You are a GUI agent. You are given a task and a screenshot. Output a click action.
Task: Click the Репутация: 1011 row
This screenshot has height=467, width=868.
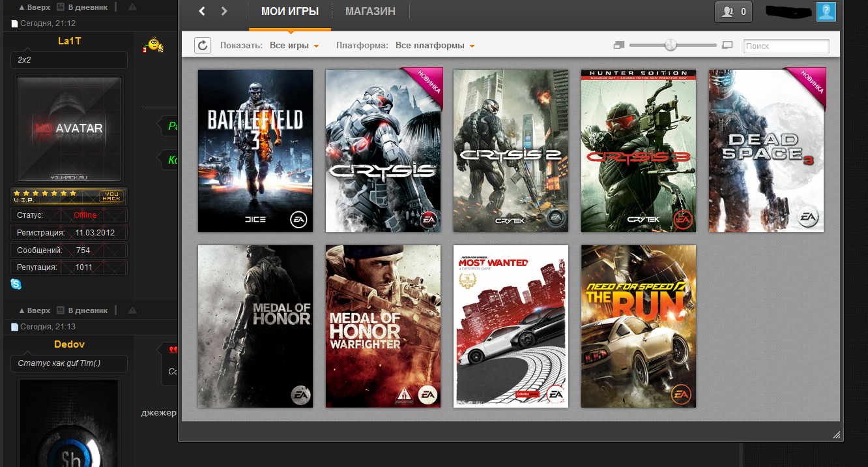69,267
